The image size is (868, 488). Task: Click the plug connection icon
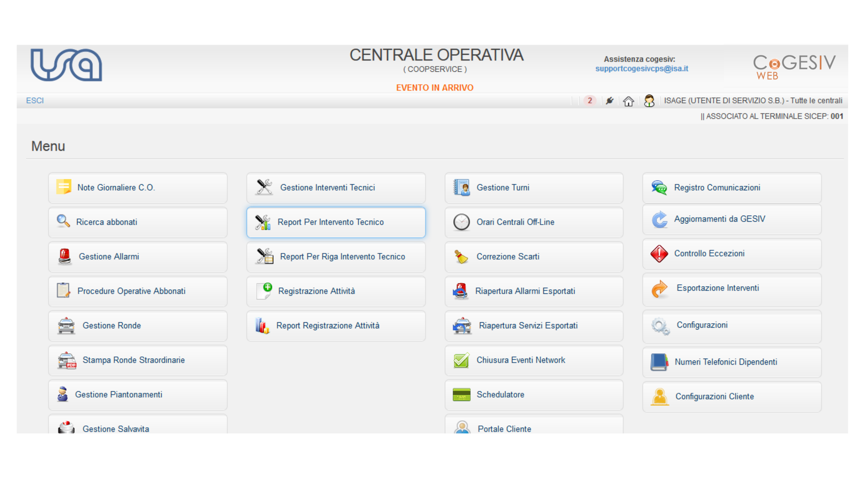pyautogui.click(x=609, y=101)
